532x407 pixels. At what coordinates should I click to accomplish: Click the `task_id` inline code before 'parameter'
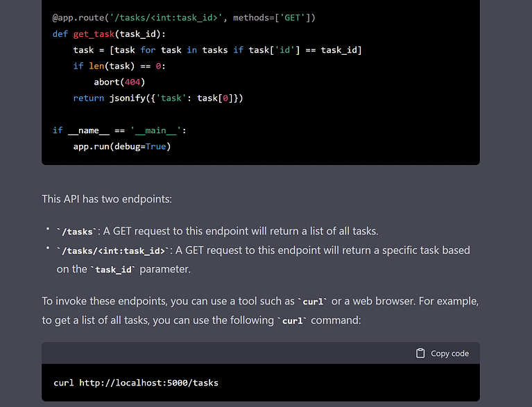pos(112,270)
